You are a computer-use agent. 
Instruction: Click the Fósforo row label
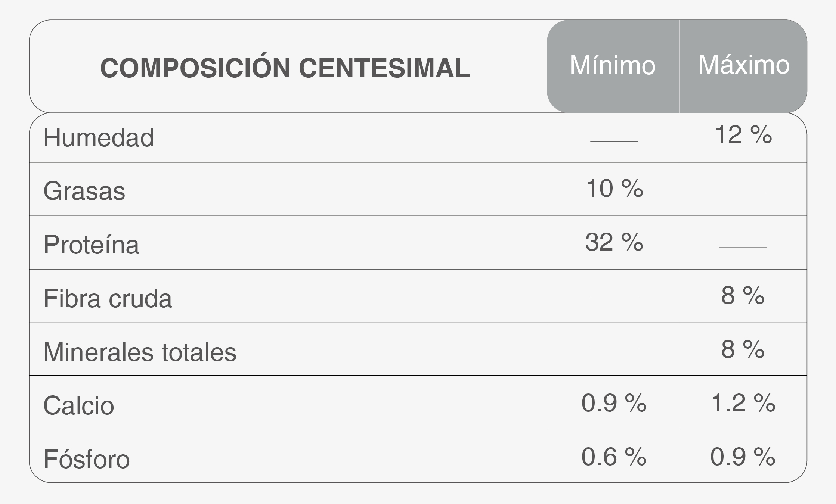point(87,459)
